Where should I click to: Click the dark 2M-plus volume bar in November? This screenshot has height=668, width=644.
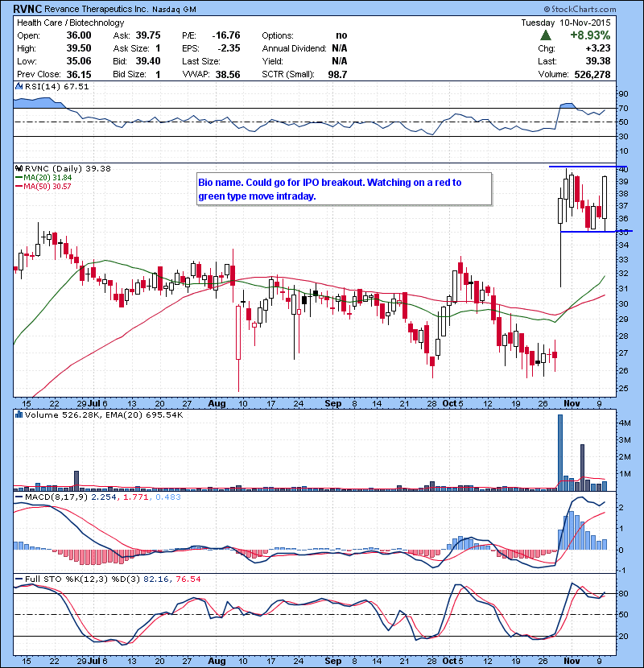point(582,468)
